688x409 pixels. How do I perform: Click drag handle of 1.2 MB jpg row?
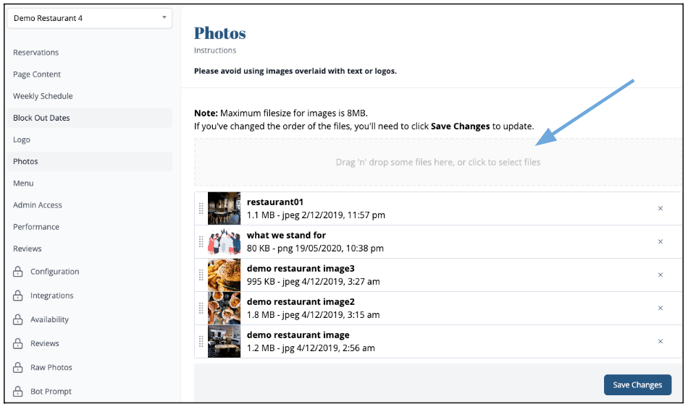point(201,341)
